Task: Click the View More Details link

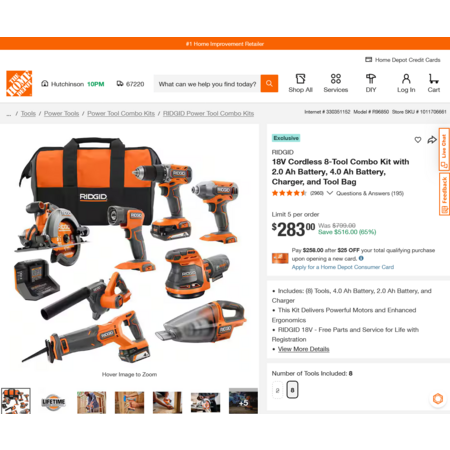Action: coord(304,349)
